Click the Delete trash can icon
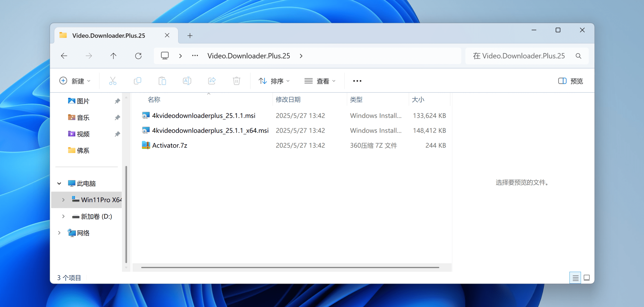Screen dimensions: 644x307 tap(236, 81)
